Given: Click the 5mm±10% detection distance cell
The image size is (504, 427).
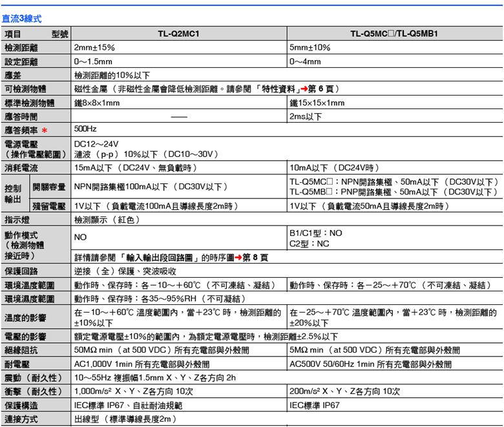Looking at the screenshot, I should (x=310, y=48).
